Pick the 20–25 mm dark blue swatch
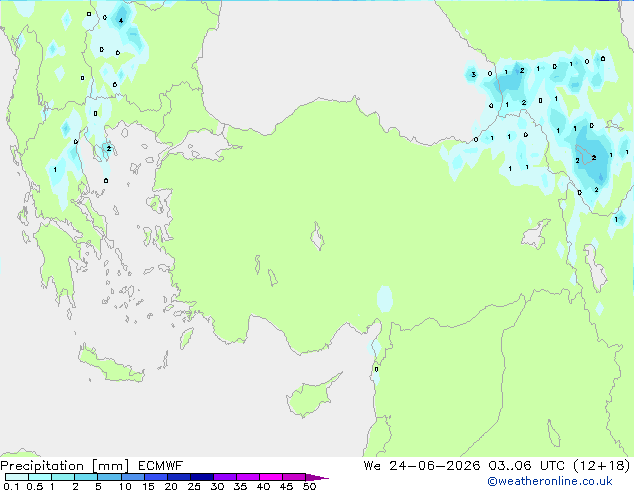Screen dimensions: 634x490 point(179,477)
